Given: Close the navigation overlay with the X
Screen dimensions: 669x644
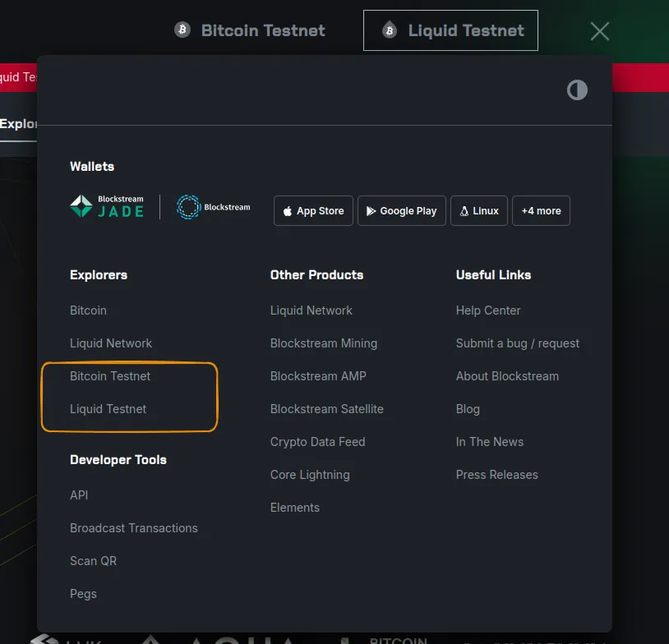Looking at the screenshot, I should tap(599, 31).
